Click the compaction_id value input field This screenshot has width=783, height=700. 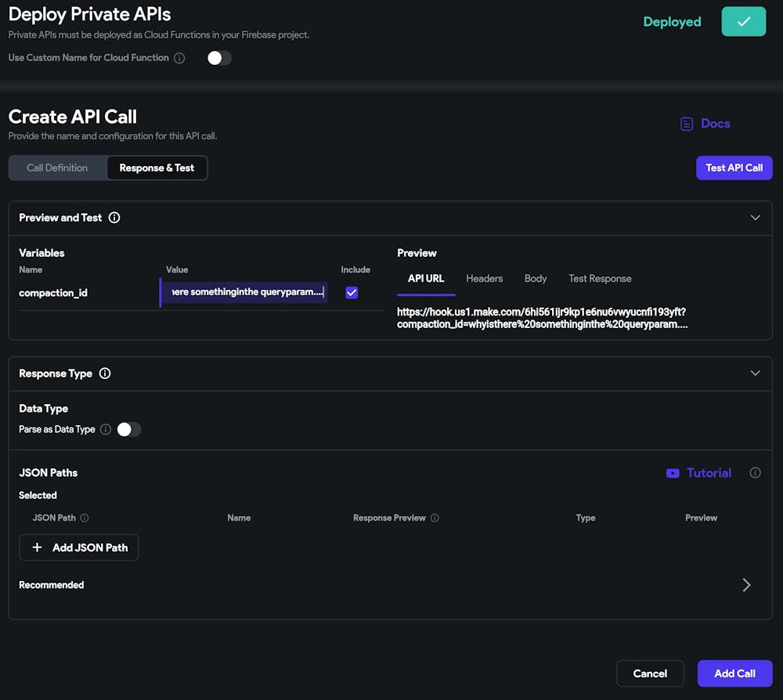244,292
